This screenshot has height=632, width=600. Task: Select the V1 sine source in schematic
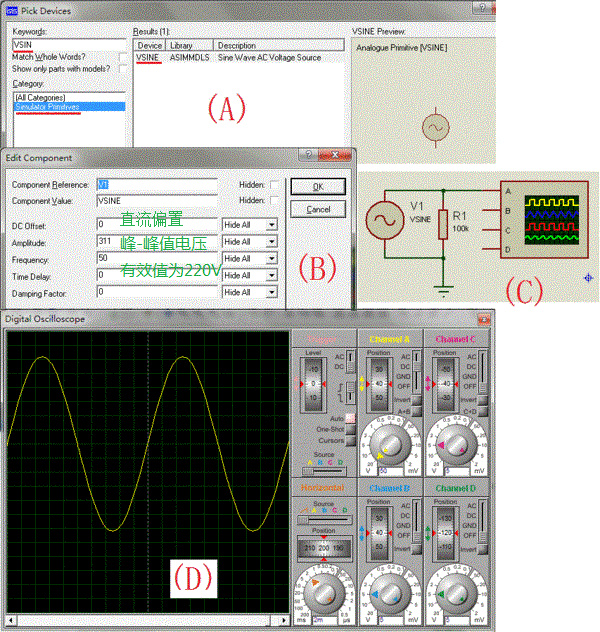(385, 220)
